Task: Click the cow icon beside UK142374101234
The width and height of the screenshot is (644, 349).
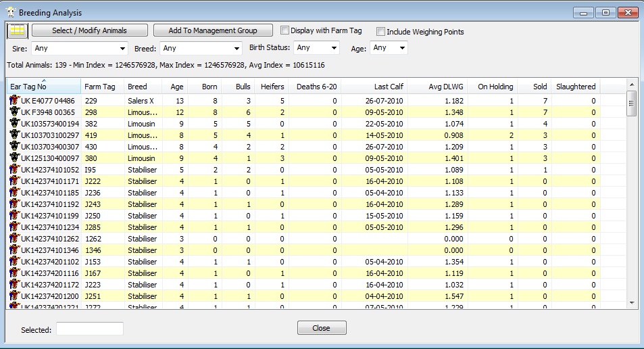Action: click(x=15, y=227)
